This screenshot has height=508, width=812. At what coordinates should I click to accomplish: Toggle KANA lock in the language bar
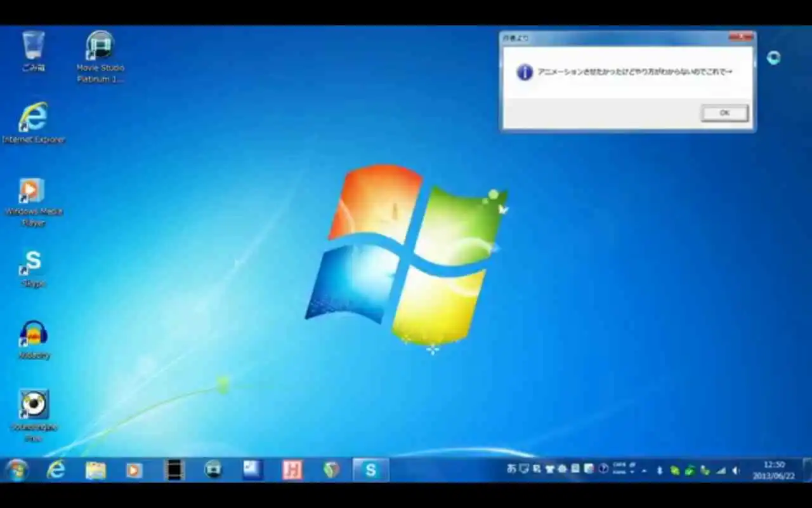coord(619,472)
